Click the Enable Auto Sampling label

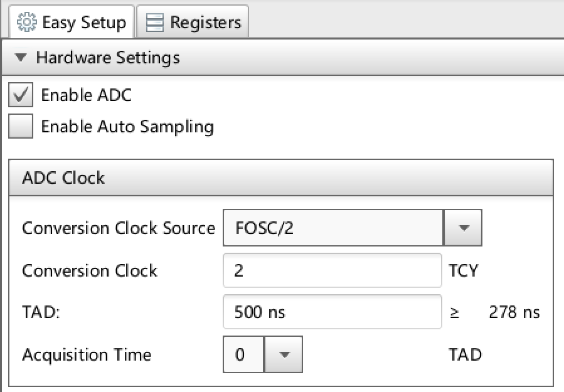click(x=127, y=127)
